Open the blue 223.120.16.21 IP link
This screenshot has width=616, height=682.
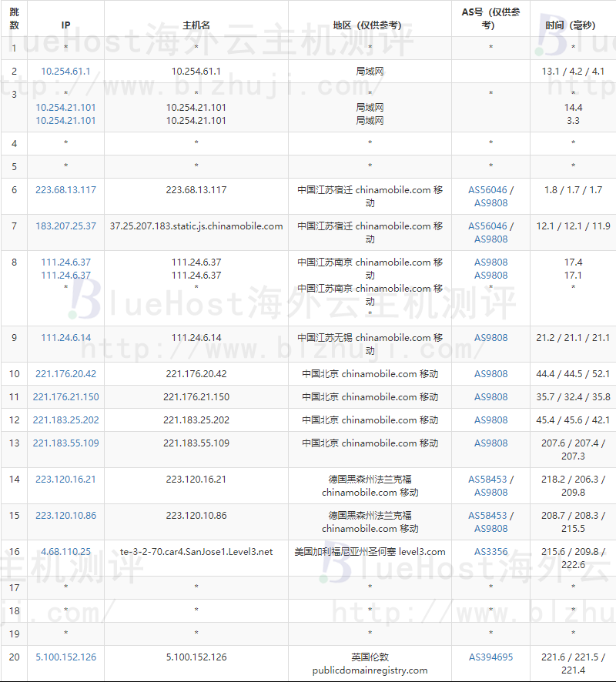[65, 480]
